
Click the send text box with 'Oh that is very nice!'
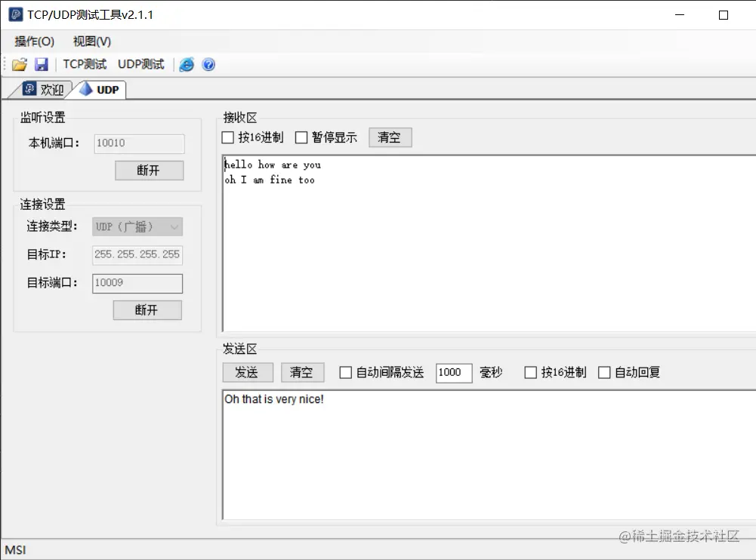[x=489, y=454]
